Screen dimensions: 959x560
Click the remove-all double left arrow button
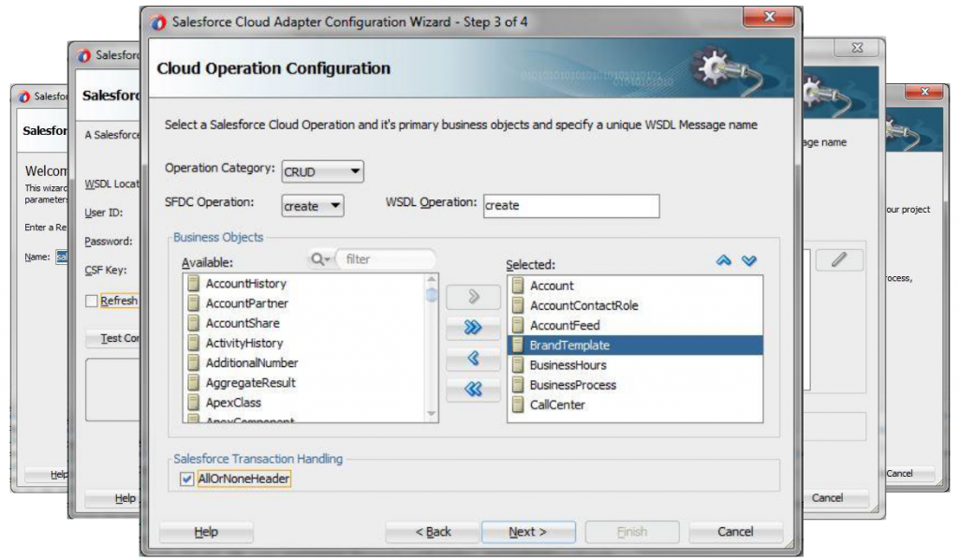pos(473,390)
